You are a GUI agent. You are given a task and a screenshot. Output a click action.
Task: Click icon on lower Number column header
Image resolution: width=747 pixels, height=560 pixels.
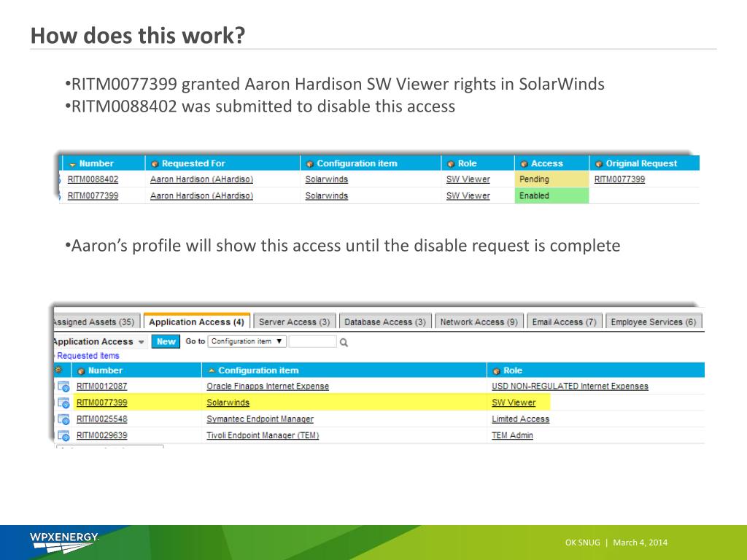pos(81,371)
